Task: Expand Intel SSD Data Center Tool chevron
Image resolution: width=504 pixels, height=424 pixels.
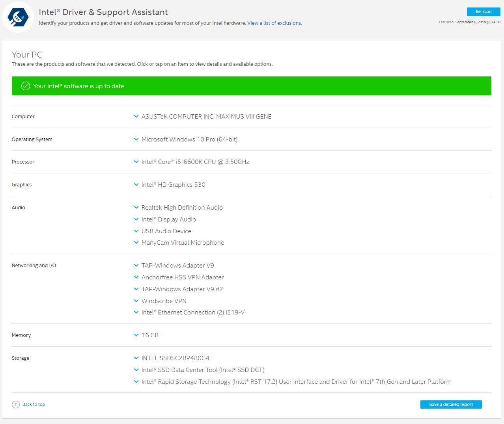Action: (136, 370)
